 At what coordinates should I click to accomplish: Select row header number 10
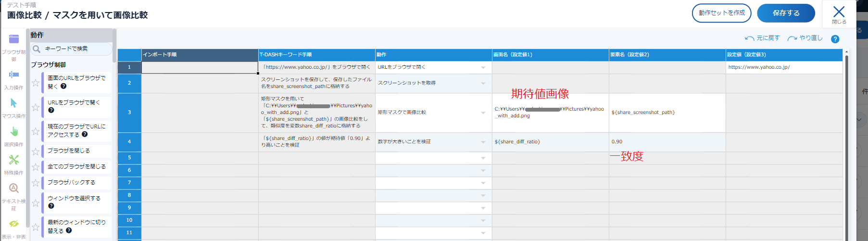pyautogui.click(x=129, y=220)
